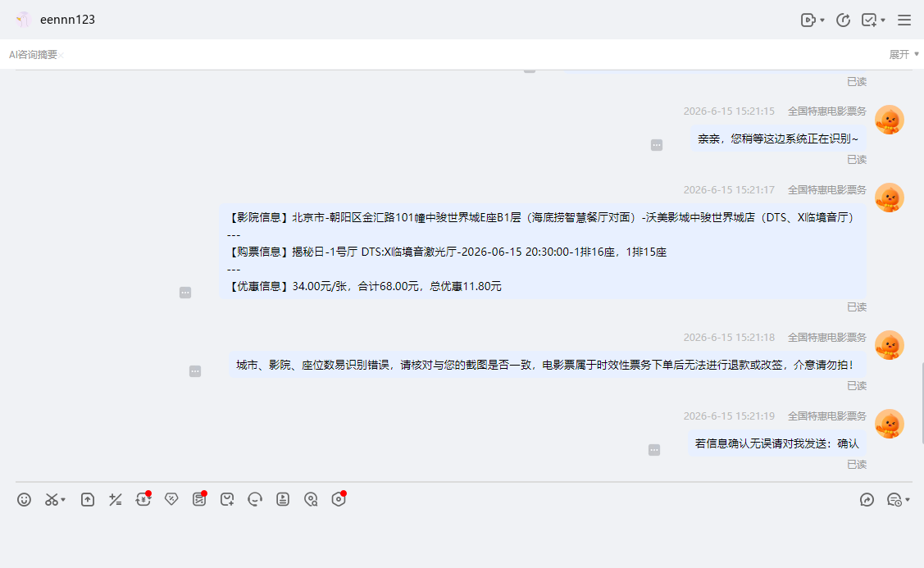Open the plus-slash-equals quick phrase icon

[x=116, y=500]
